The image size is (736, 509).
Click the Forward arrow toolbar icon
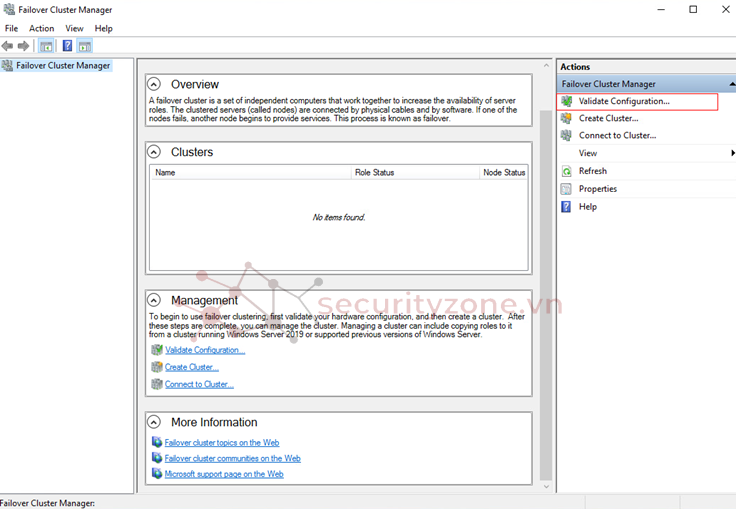click(x=24, y=46)
